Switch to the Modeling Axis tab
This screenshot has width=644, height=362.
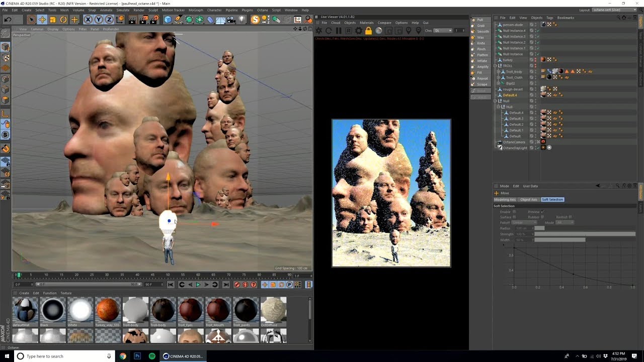(x=505, y=200)
